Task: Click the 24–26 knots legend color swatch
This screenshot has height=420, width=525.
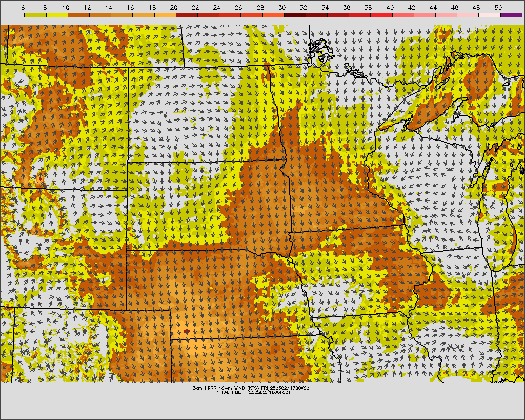Action: coord(230,15)
